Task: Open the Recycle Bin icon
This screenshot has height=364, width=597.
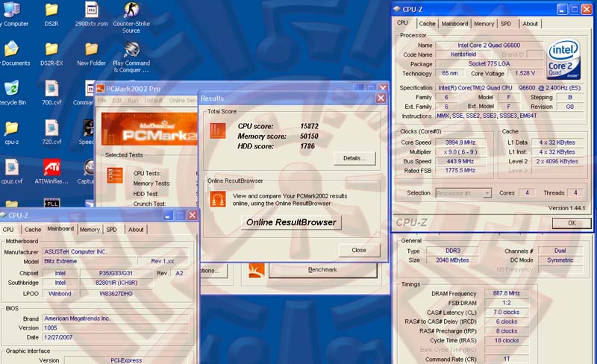Action: point(11,88)
